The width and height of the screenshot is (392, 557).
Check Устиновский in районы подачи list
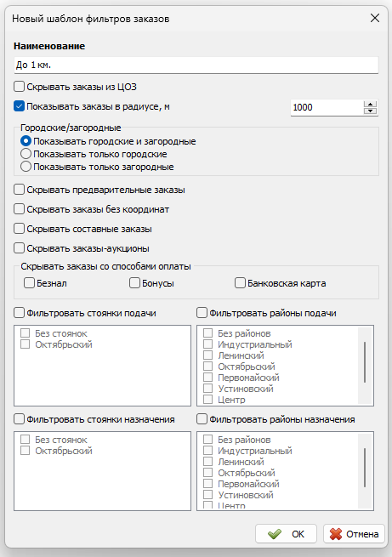(207, 389)
